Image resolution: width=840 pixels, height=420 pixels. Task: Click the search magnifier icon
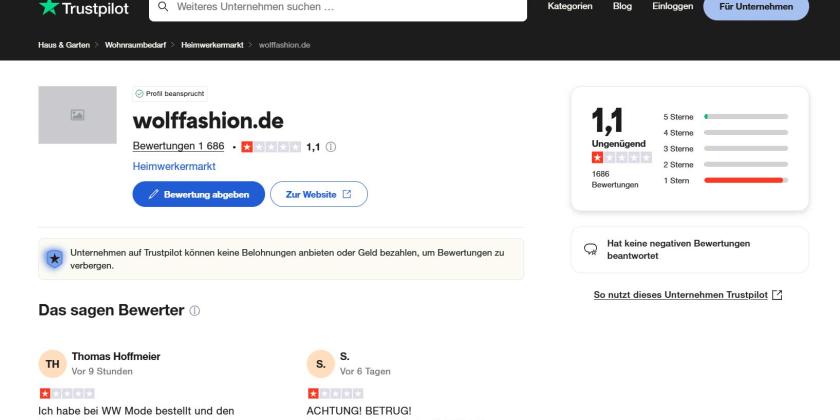click(163, 6)
